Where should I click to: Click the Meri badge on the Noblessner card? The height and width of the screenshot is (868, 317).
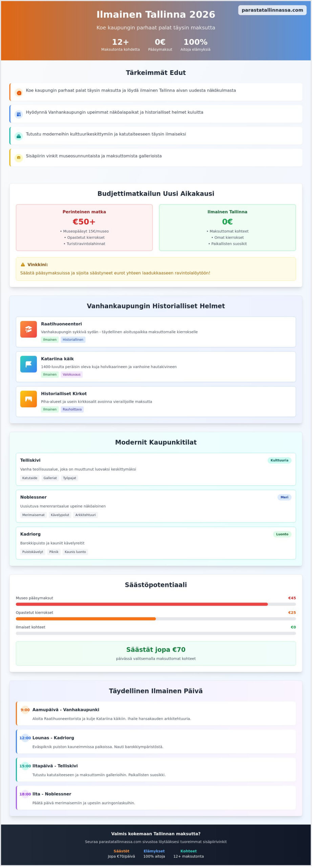coord(284,497)
